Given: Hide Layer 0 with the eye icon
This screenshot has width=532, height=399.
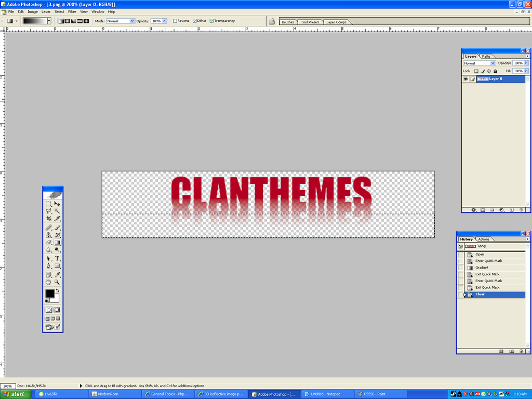Looking at the screenshot, I should [x=465, y=79].
